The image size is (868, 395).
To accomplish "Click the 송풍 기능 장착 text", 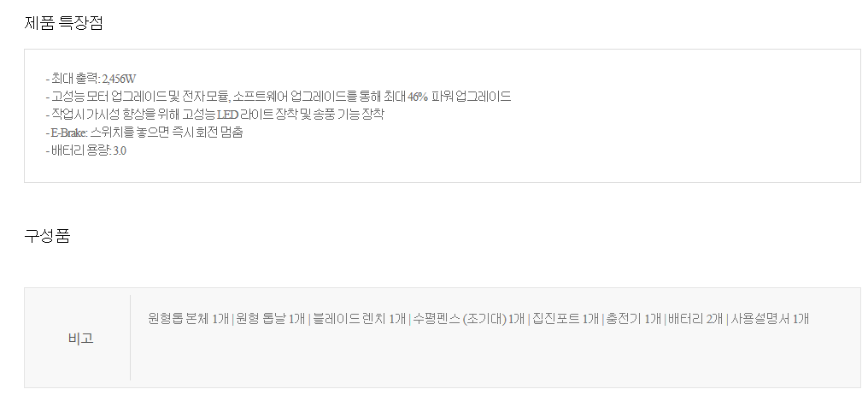I will (x=350, y=115).
